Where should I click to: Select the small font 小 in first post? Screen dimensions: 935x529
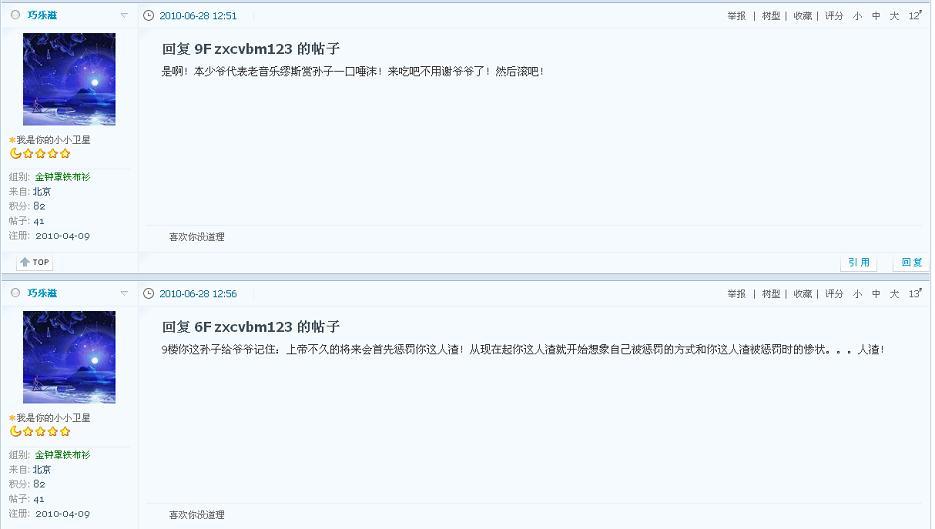click(857, 16)
